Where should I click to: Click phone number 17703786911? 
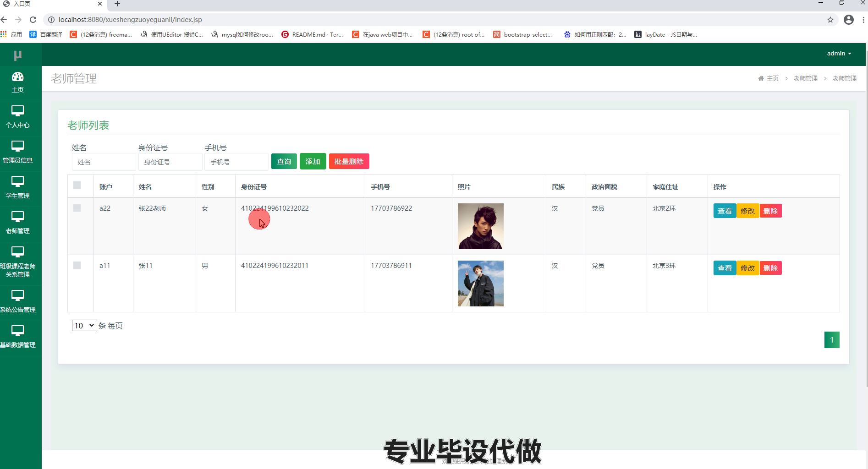click(x=391, y=265)
